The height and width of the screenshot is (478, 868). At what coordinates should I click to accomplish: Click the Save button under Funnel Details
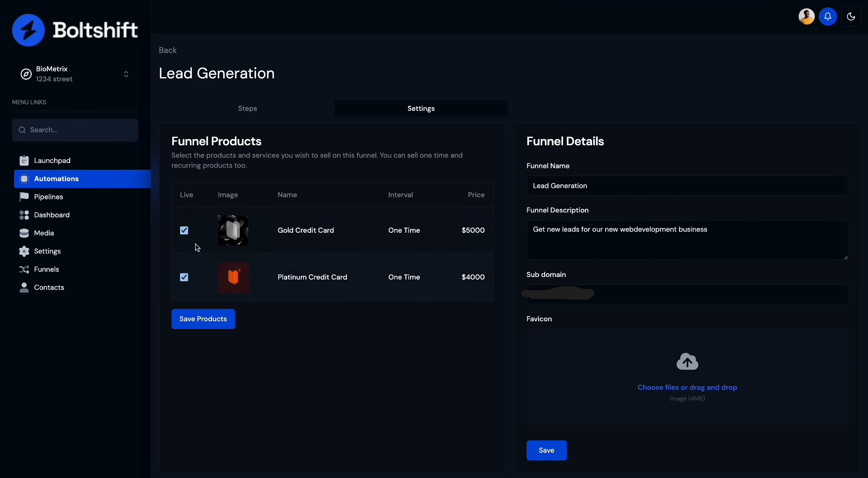click(546, 450)
